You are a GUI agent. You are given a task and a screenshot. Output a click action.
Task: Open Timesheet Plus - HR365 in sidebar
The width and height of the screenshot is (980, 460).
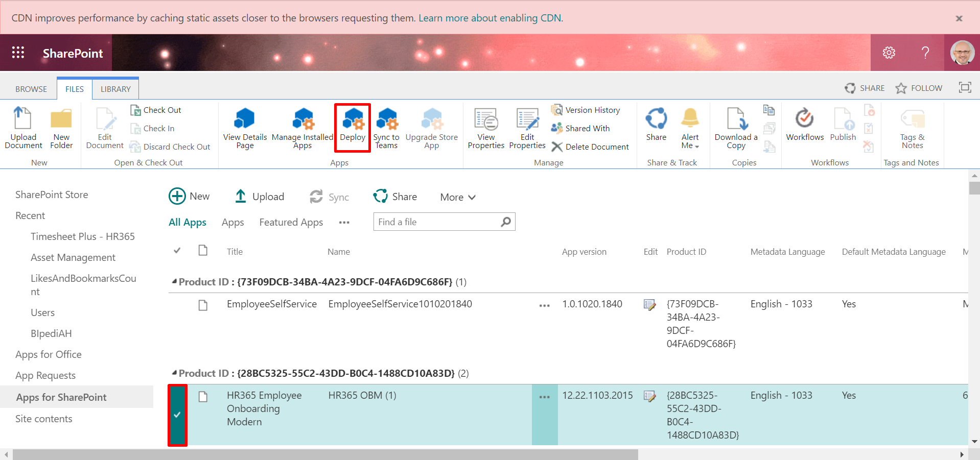pos(83,236)
